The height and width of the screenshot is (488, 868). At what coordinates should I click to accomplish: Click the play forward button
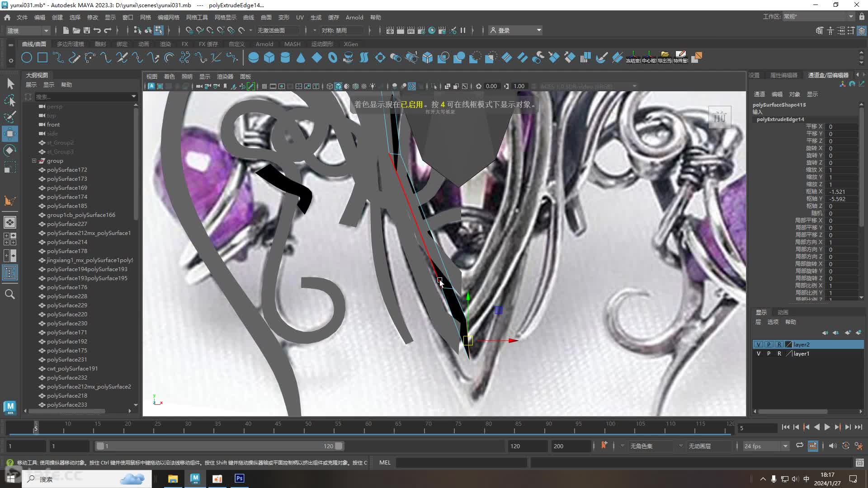[x=827, y=427]
